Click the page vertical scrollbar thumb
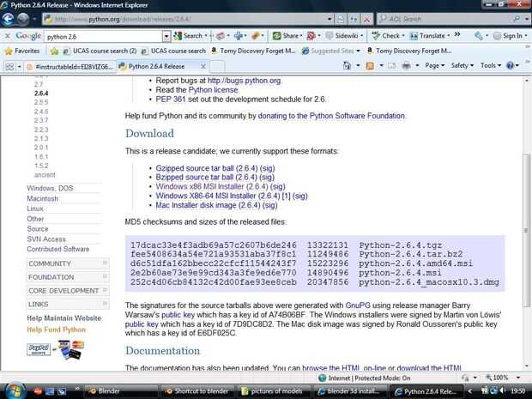The height and width of the screenshot is (399, 532). tap(527, 231)
